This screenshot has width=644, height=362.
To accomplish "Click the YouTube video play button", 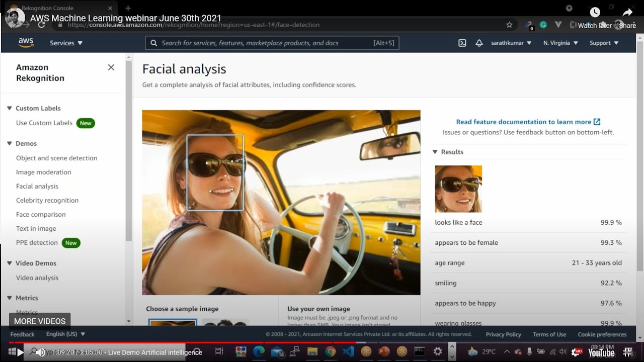I will pyautogui.click(x=21, y=352).
